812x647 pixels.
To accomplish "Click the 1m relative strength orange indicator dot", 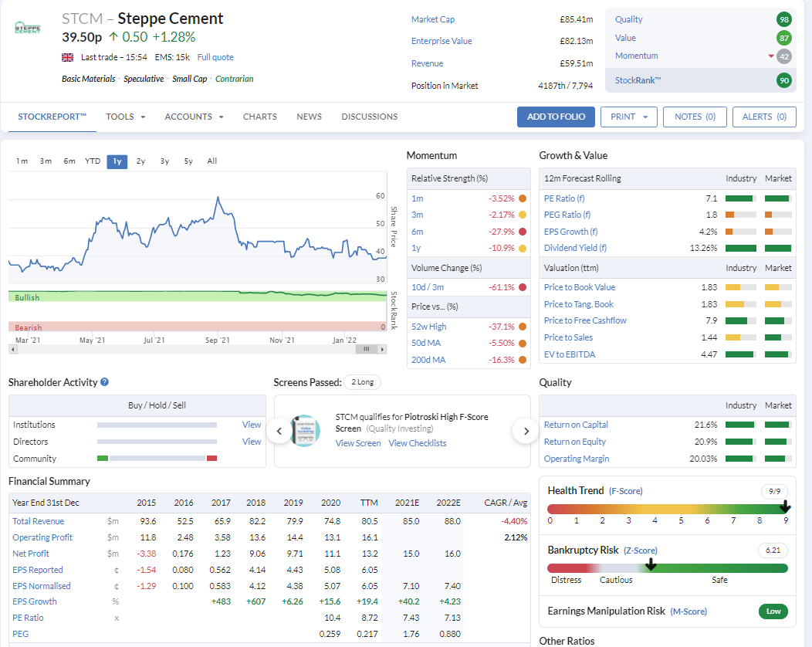I will pyautogui.click(x=523, y=198).
